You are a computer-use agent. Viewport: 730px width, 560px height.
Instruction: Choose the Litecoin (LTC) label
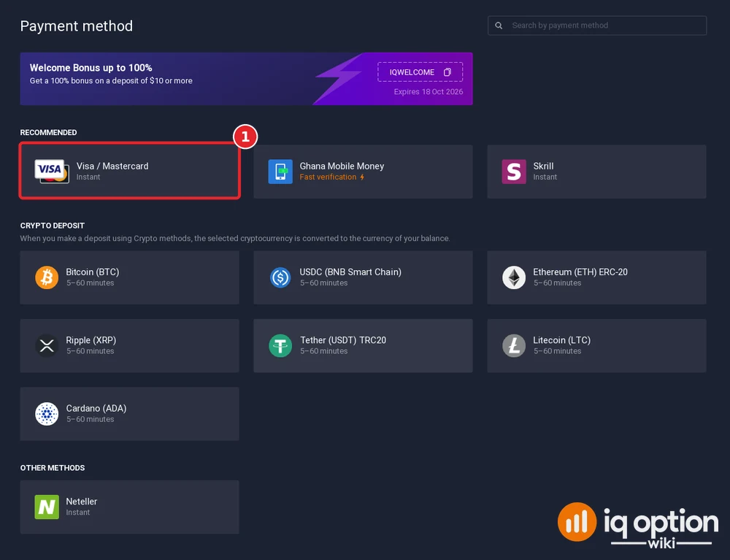tap(562, 340)
